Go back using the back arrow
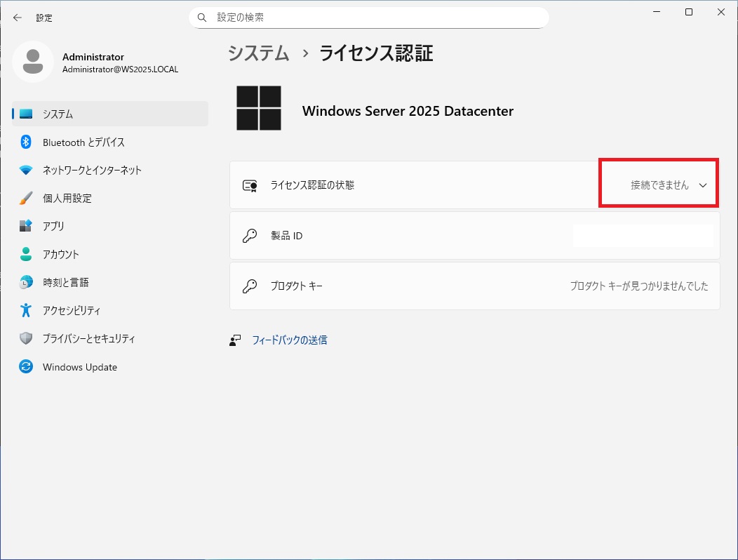 point(18,18)
